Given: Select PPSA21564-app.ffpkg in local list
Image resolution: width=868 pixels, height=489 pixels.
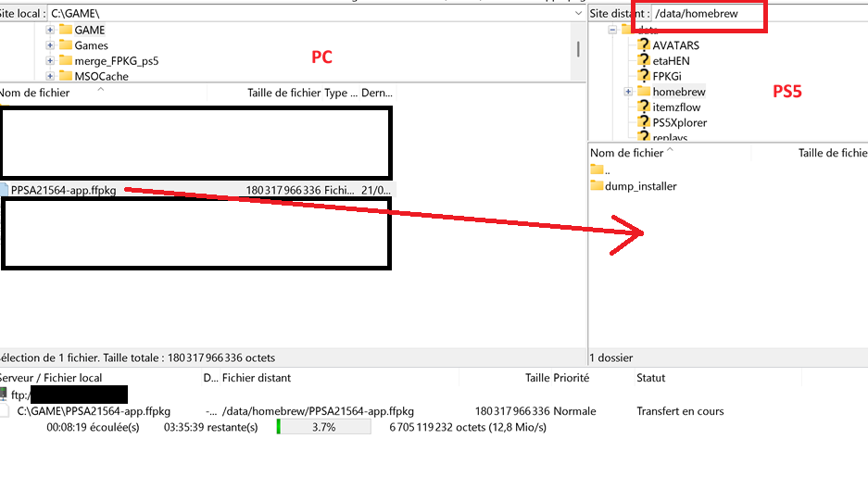Looking at the screenshot, I should [64, 190].
